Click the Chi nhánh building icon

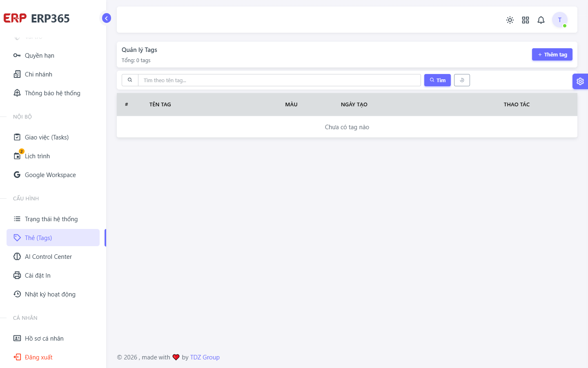[17, 74]
